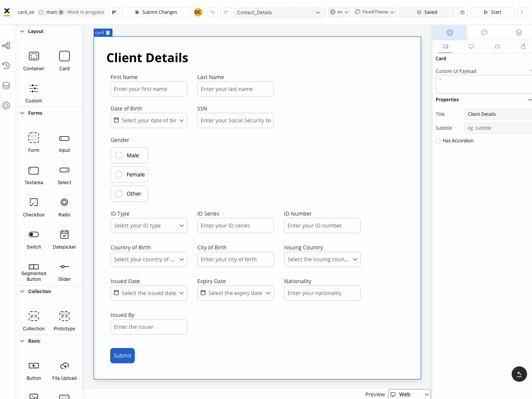The width and height of the screenshot is (532, 399).
Task: Select the Switch component
Action: [34, 239]
